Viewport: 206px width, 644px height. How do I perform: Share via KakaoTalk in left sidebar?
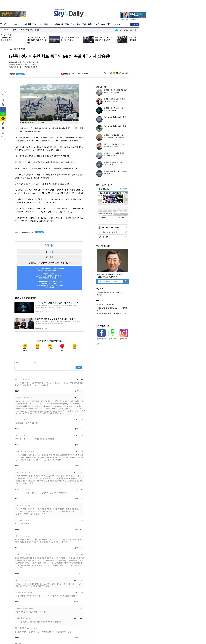coord(3,119)
